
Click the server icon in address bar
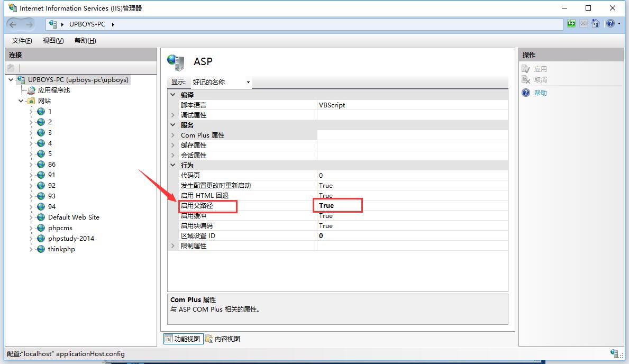(52, 24)
